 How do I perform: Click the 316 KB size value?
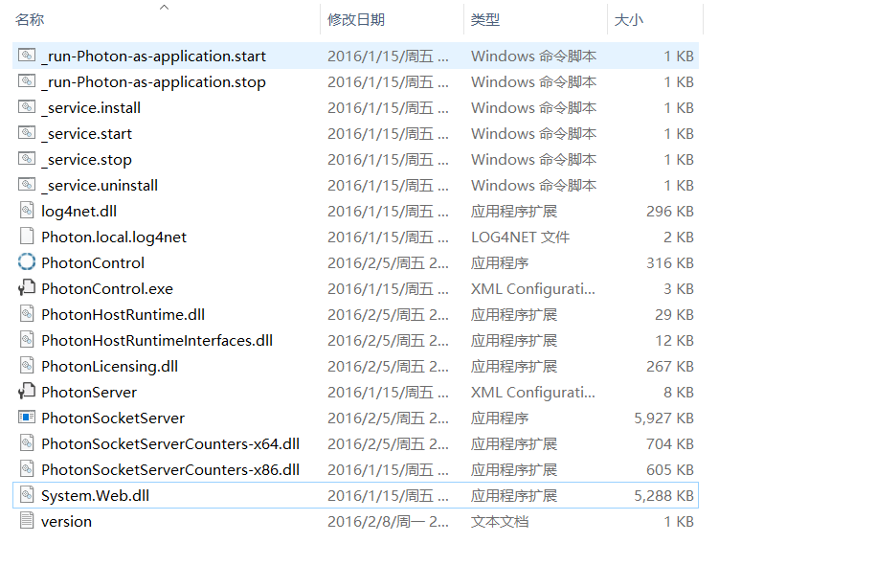[x=670, y=262]
